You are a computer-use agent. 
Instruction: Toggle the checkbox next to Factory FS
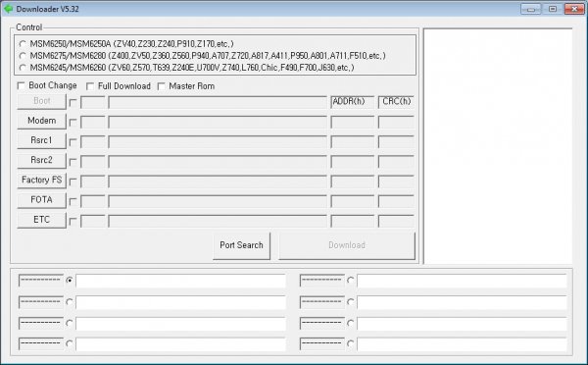click(x=73, y=182)
